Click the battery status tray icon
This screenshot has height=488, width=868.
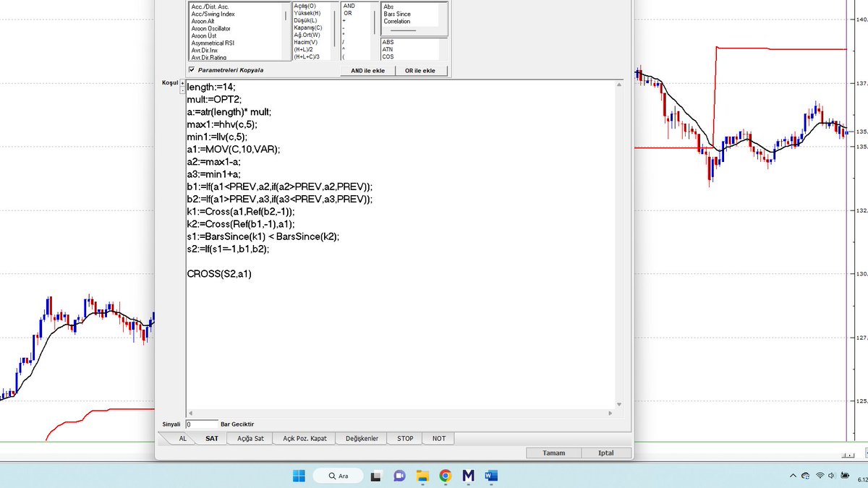coord(845,476)
